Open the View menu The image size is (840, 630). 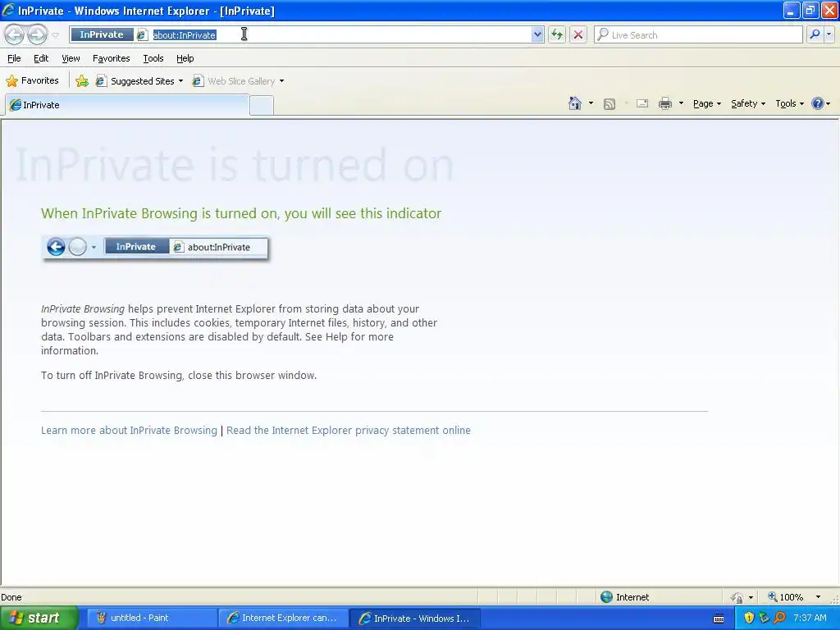(x=71, y=58)
